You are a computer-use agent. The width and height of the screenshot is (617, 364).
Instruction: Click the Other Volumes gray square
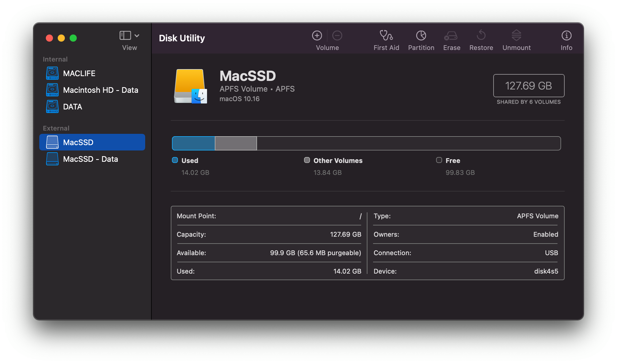pos(307,160)
